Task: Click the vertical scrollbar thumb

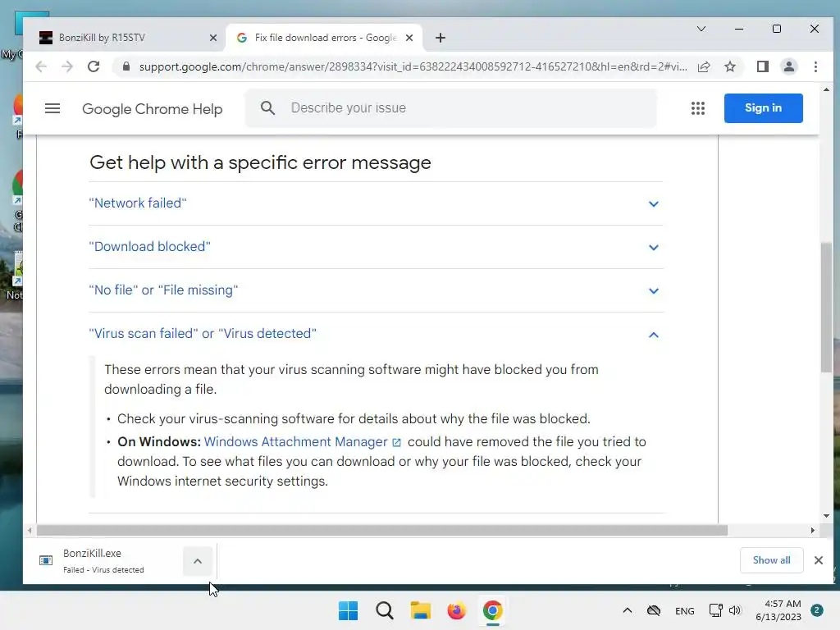Action: click(825, 308)
